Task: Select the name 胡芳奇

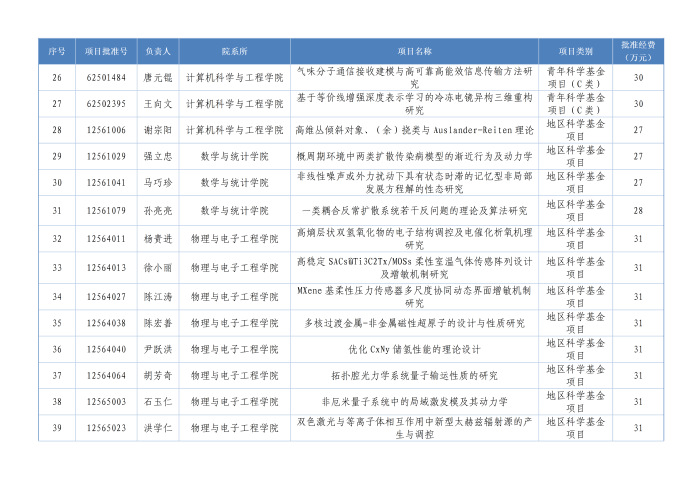Action: coord(158,375)
